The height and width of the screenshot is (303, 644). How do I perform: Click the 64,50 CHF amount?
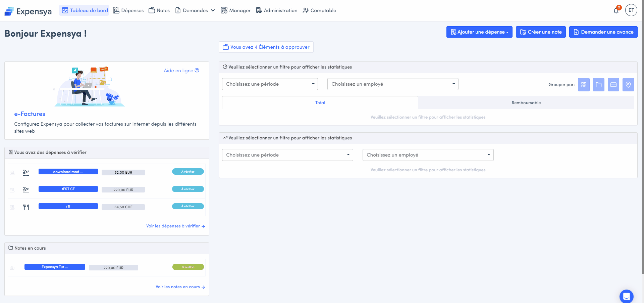[x=123, y=207]
